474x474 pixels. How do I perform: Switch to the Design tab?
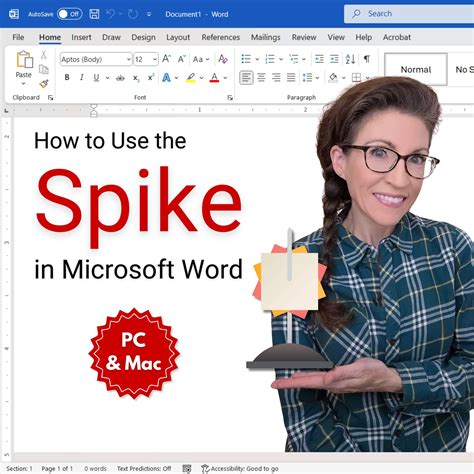tap(143, 37)
